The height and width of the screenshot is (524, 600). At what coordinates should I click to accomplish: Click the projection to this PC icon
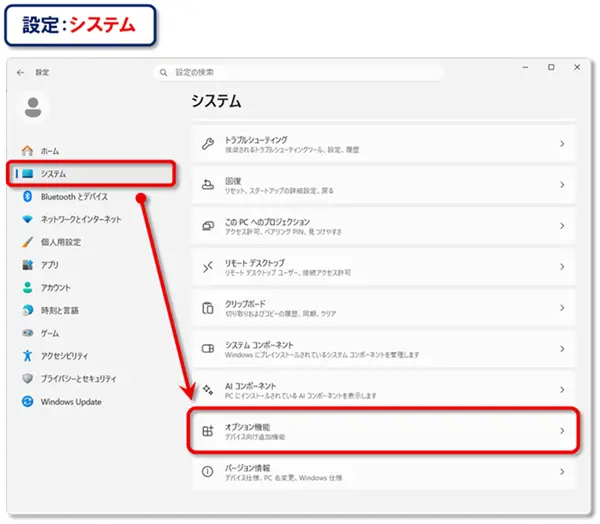tap(208, 226)
